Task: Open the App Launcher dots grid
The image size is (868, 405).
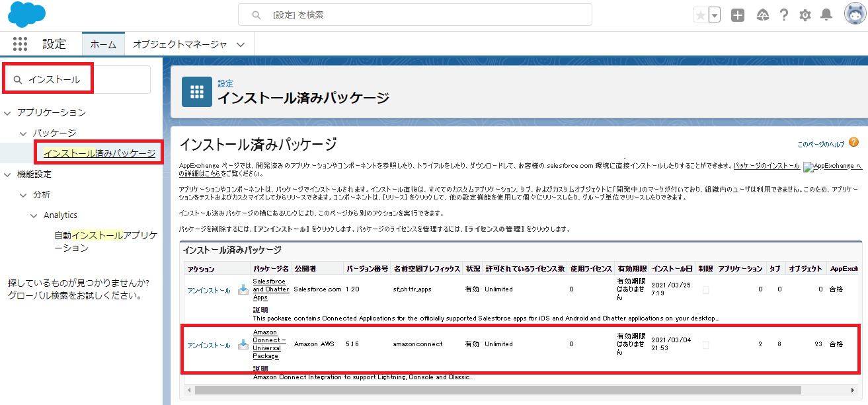Action: click(x=20, y=44)
